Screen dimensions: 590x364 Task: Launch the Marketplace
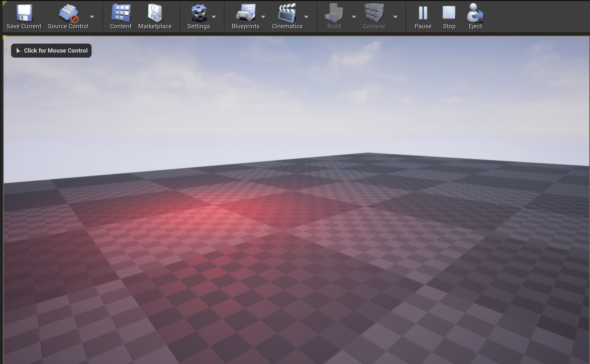pyautogui.click(x=155, y=17)
